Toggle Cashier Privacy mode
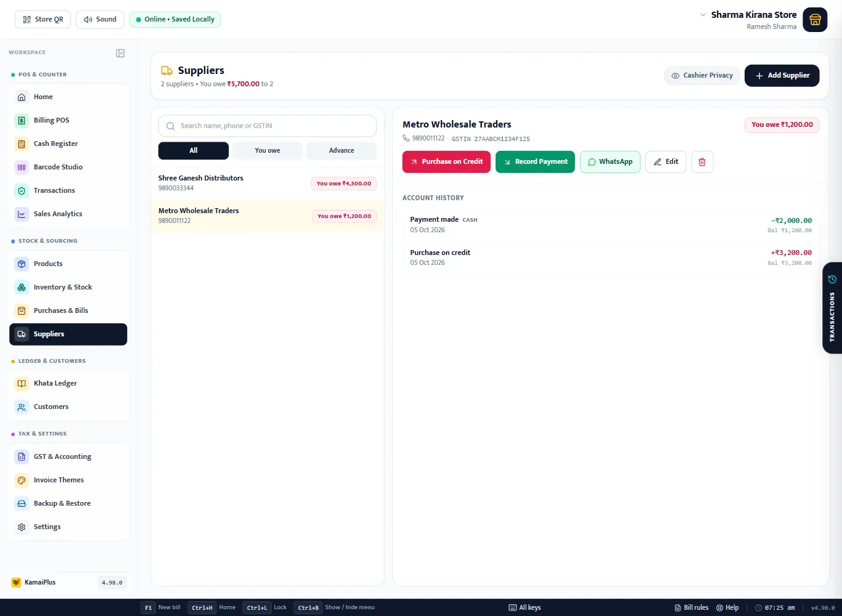 (702, 75)
